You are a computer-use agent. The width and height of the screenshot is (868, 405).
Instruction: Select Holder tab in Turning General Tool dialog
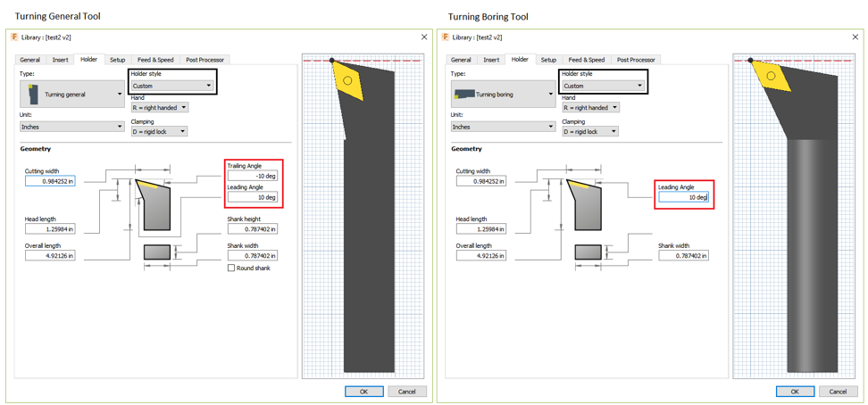tap(89, 59)
